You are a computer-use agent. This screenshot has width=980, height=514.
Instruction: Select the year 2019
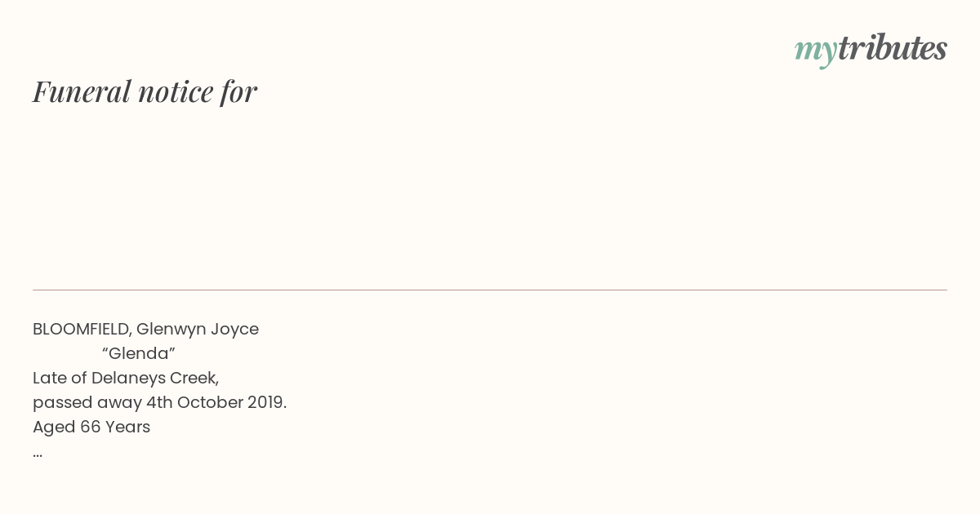point(265,402)
